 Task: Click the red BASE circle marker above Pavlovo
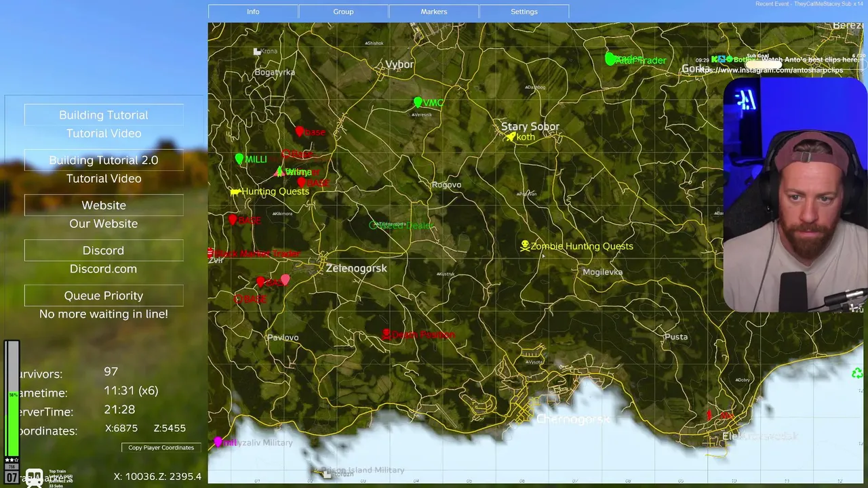238,299
